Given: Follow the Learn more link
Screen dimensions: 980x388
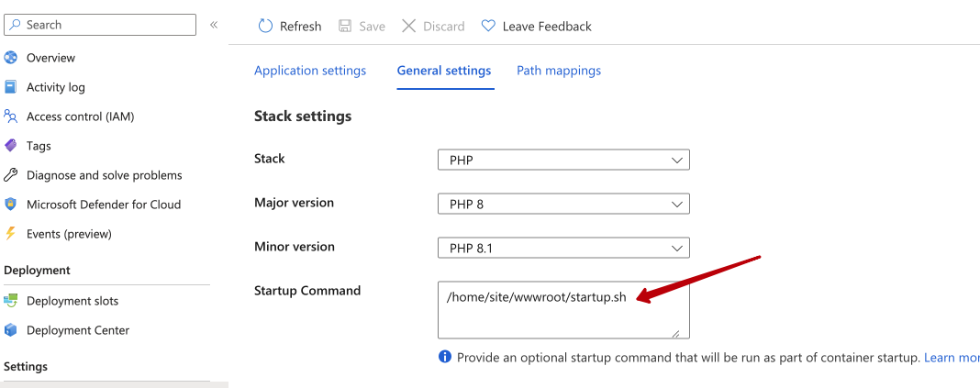Looking at the screenshot, I should pyautogui.click(x=952, y=358).
